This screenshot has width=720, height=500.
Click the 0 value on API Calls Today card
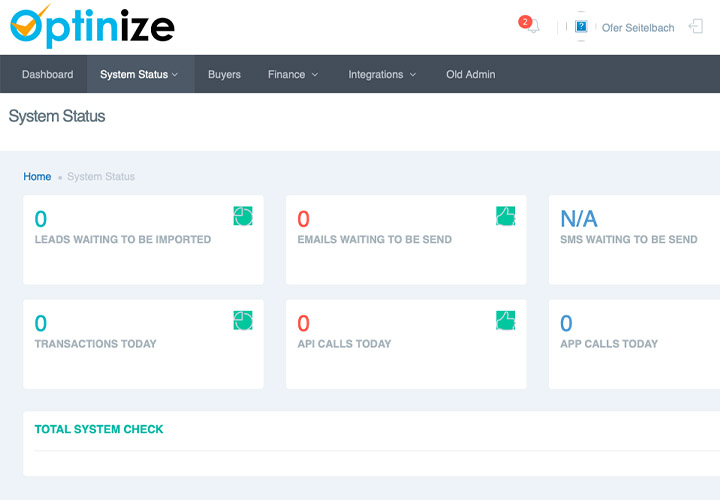pyautogui.click(x=303, y=323)
